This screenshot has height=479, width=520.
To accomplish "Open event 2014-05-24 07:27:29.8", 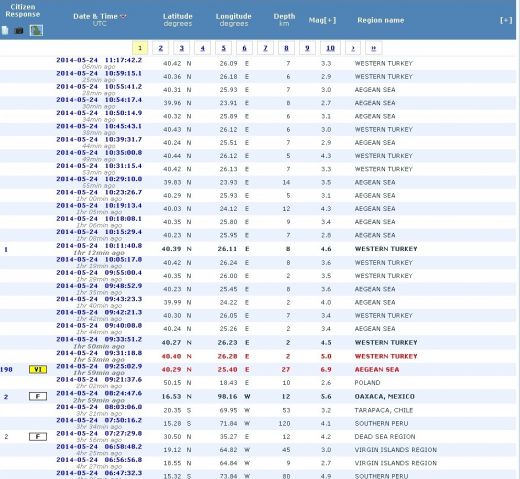I will tap(99, 433).
